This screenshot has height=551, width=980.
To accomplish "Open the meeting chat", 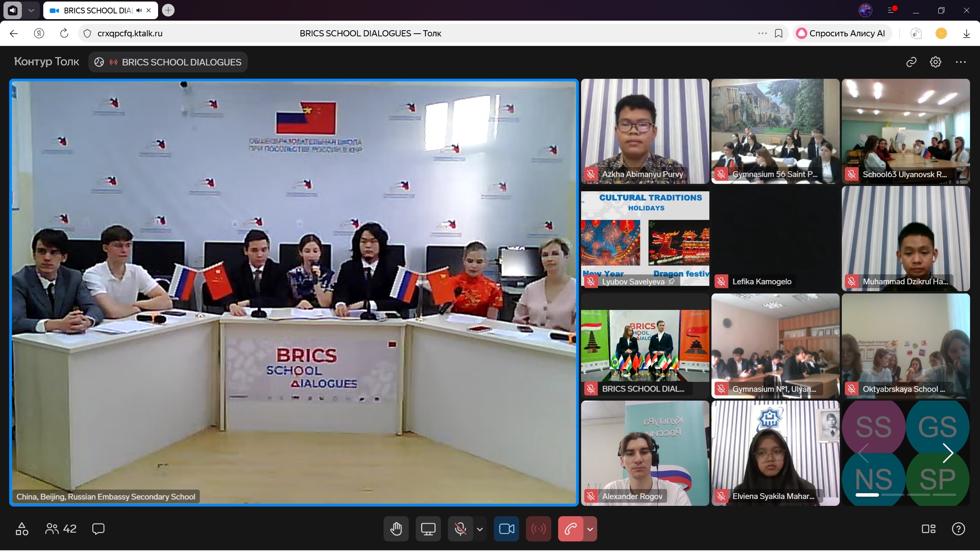I will (x=98, y=529).
